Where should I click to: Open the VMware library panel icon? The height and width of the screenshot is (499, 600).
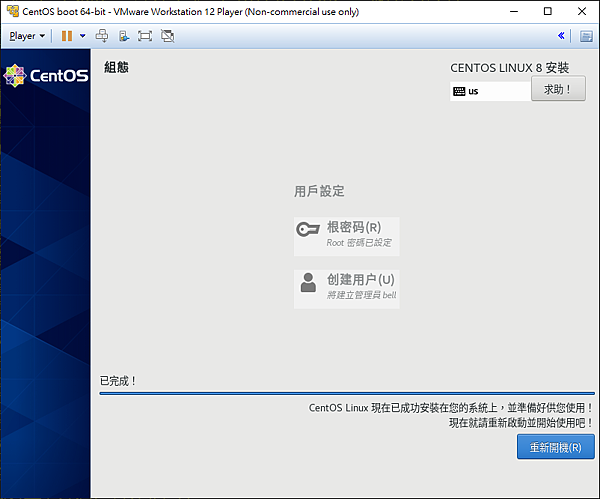coord(586,36)
